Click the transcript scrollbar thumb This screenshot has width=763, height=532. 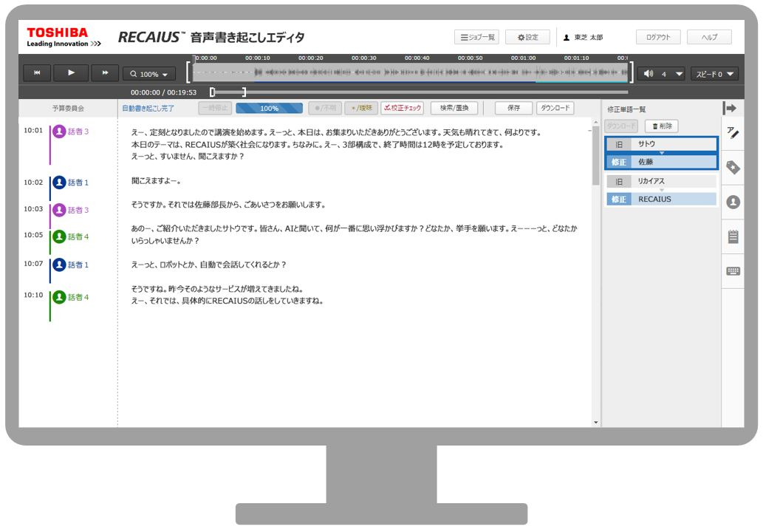point(595,156)
